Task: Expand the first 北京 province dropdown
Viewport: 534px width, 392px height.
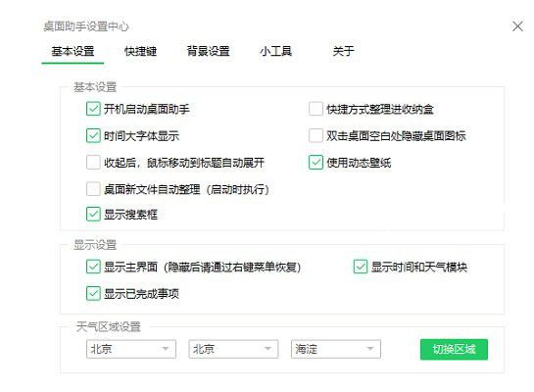Action: point(131,349)
